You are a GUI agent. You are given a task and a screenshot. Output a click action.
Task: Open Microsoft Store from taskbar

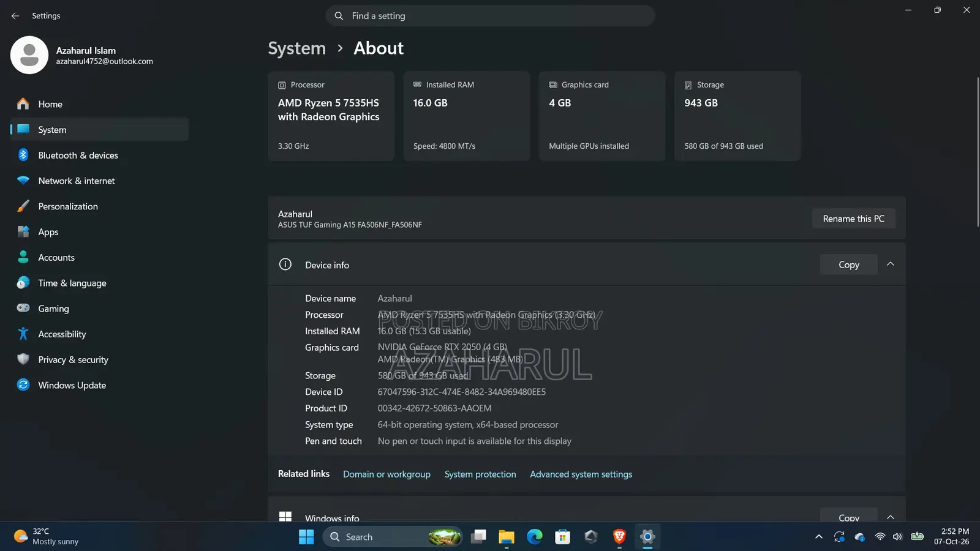click(563, 537)
